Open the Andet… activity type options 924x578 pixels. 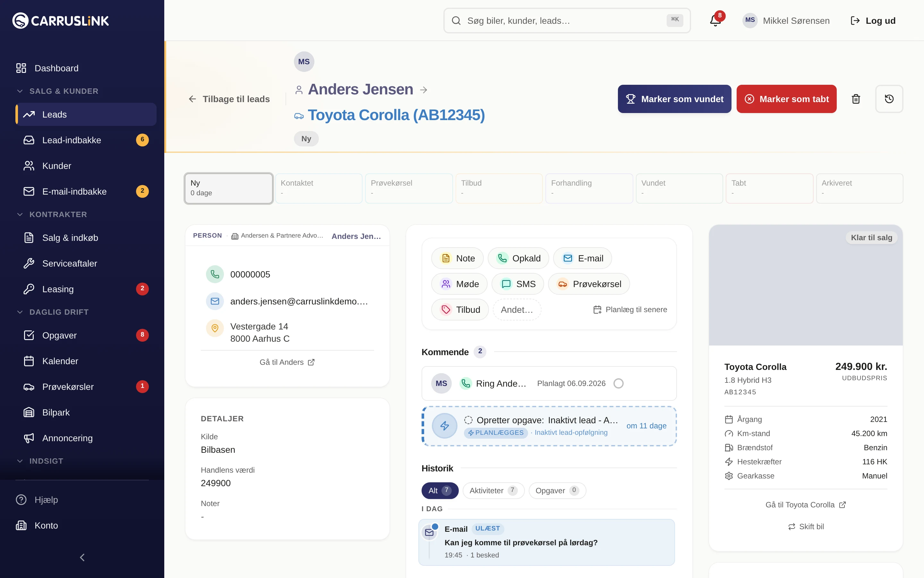point(517,310)
